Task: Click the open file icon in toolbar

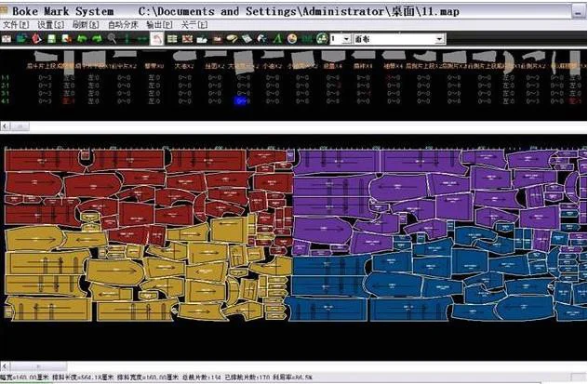Action: point(22,39)
